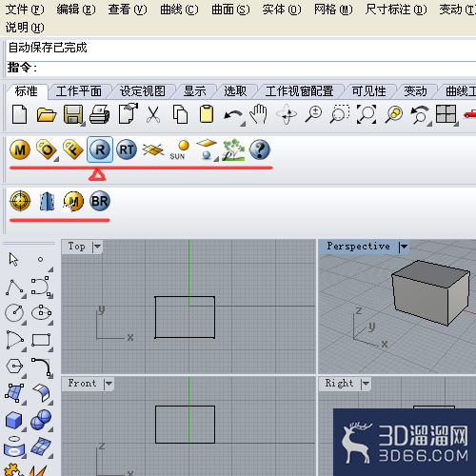Click the Perspective viewport title

click(358, 247)
